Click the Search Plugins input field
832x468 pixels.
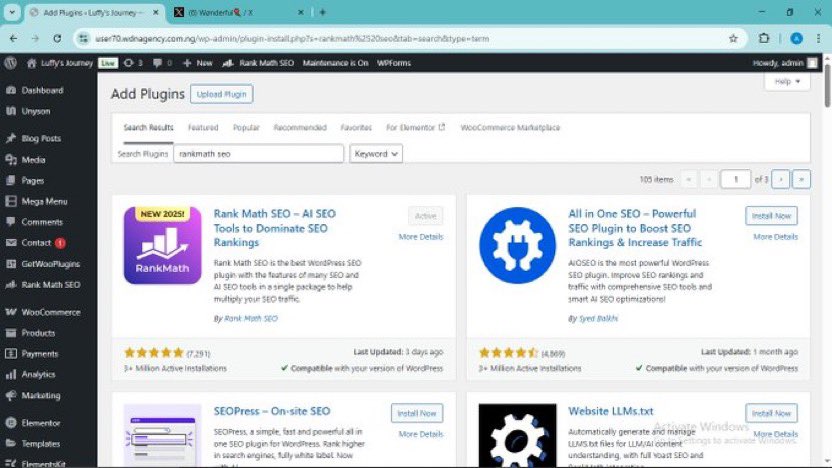tap(258, 154)
